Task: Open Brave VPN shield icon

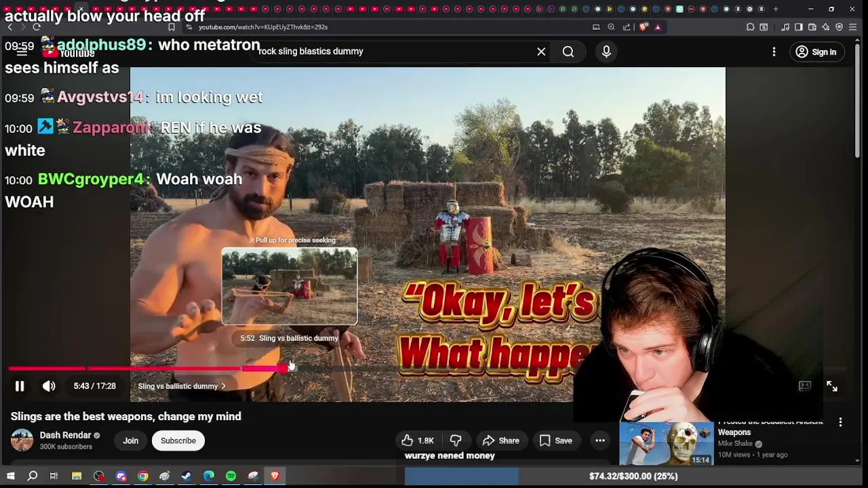Action: 839,27
